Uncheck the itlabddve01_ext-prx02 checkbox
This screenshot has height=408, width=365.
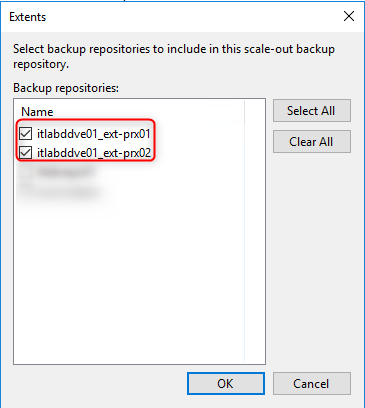pos(26,153)
